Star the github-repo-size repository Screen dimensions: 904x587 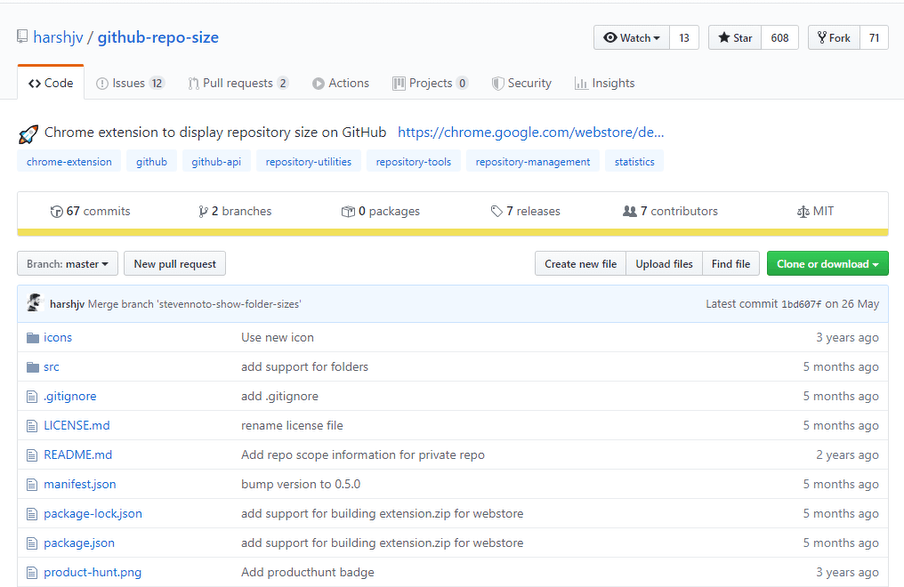[x=735, y=38]
